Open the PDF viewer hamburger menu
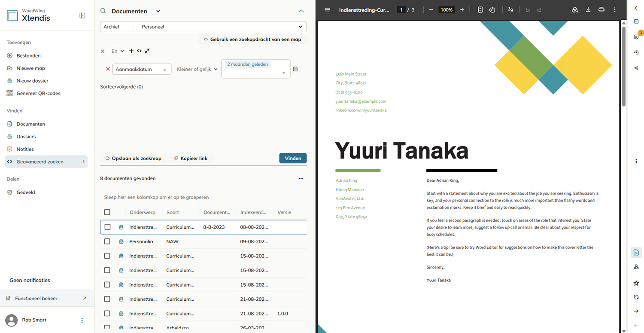644x333 pixels. (x=328, y=9)
